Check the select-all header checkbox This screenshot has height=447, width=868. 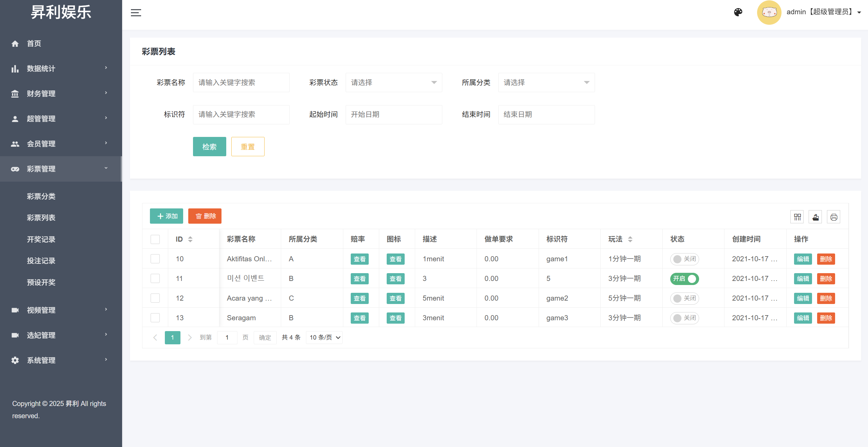155,239
